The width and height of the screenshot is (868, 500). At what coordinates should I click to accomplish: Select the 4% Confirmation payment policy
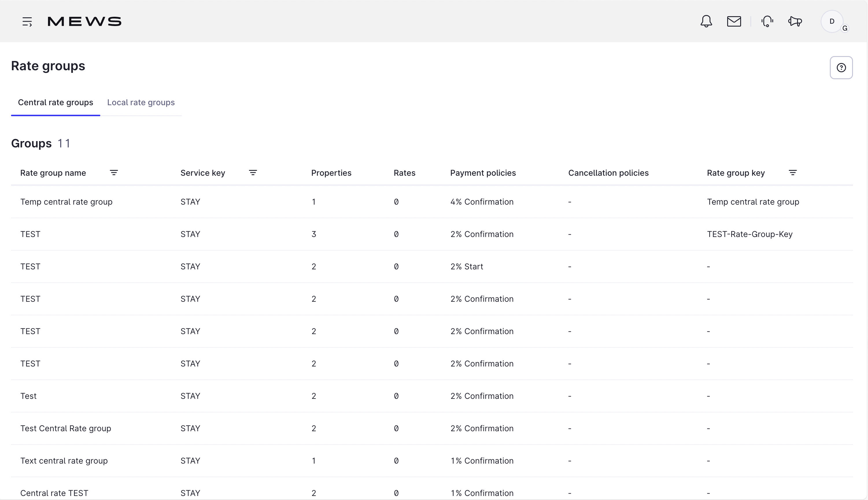click(482, 201)
